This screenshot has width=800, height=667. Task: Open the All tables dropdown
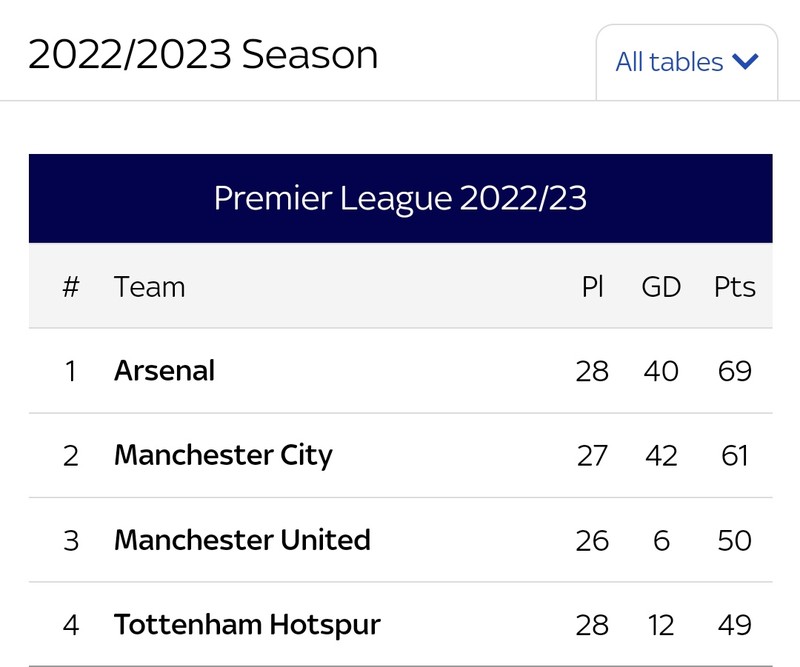(x=687, y=62)
